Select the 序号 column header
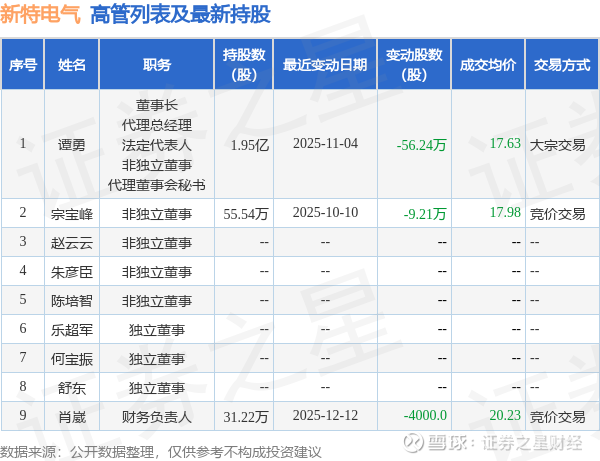The height and width of the screenshot is (461, 600). pyautogui.click(x=23, y=65)
